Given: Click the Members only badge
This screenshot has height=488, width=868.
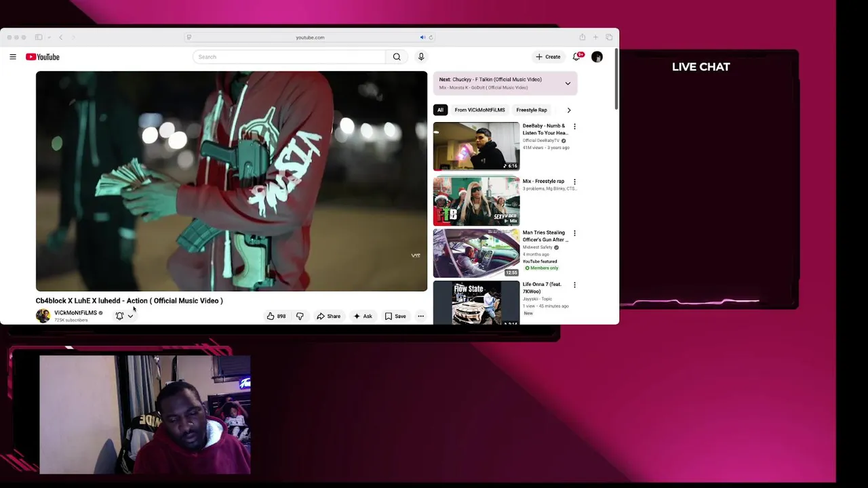Looking at the screenshot, I should [x=541, y=268].
